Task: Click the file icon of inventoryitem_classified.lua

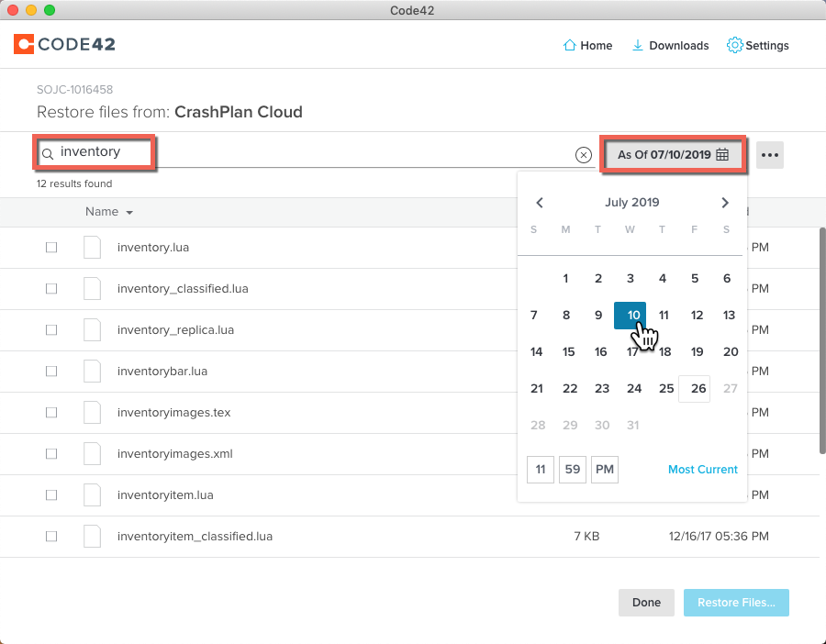Action: coord(92,536)
